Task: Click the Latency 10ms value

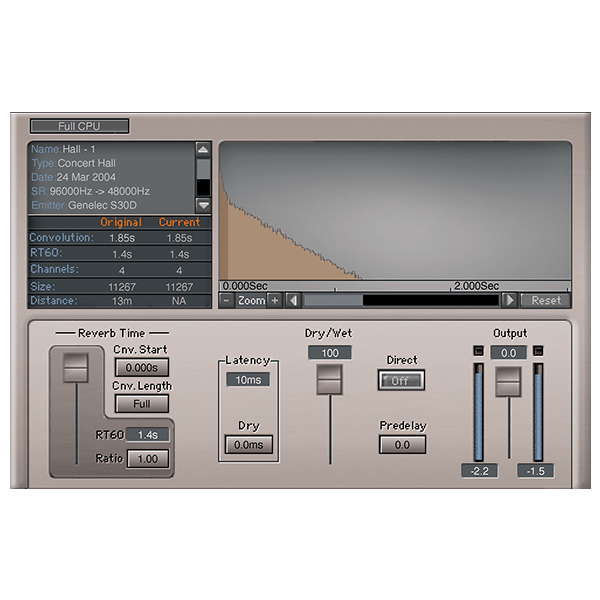Action: click(248, 380)
